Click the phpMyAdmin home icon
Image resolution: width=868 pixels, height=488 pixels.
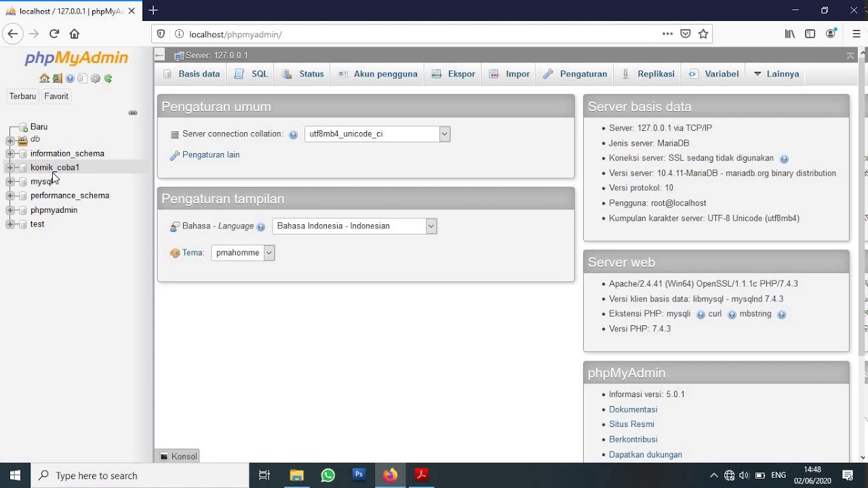[x=44, y=79]
